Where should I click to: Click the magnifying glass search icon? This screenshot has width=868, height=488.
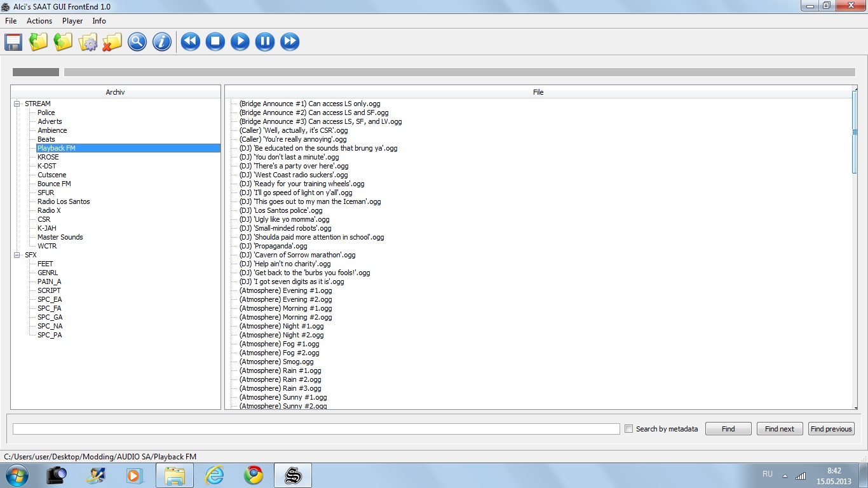(x=137, y=42)
